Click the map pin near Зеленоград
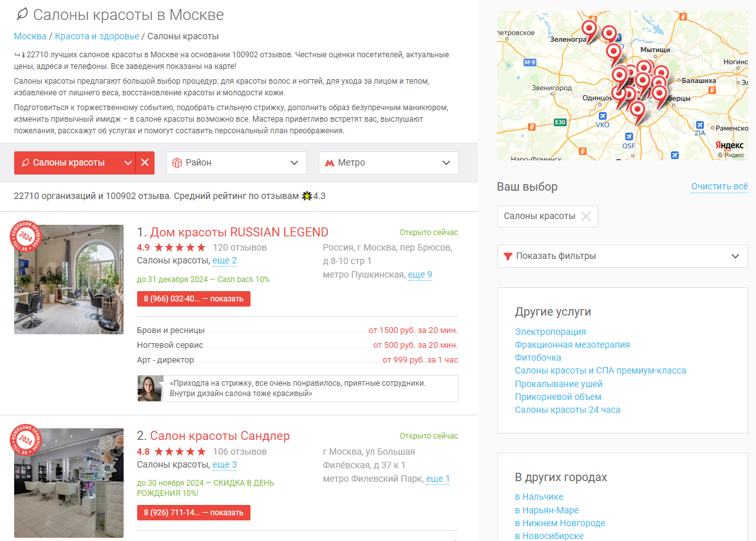The height and width of the screenshot is (541, 756). 589,29
